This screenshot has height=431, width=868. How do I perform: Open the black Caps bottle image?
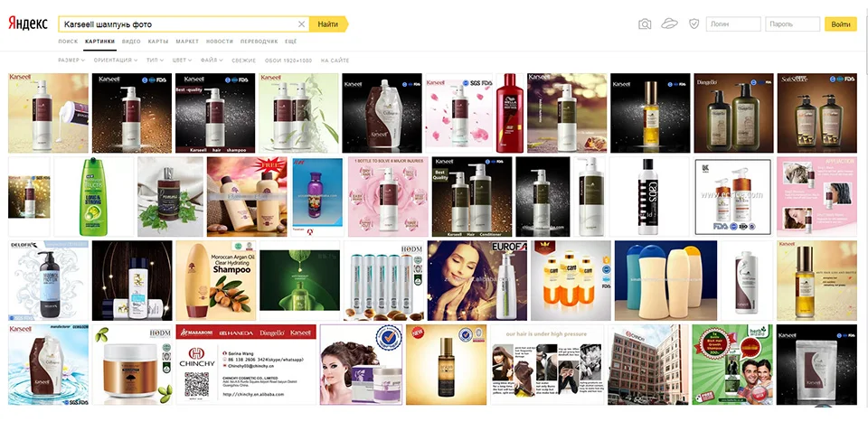(650, 196)
